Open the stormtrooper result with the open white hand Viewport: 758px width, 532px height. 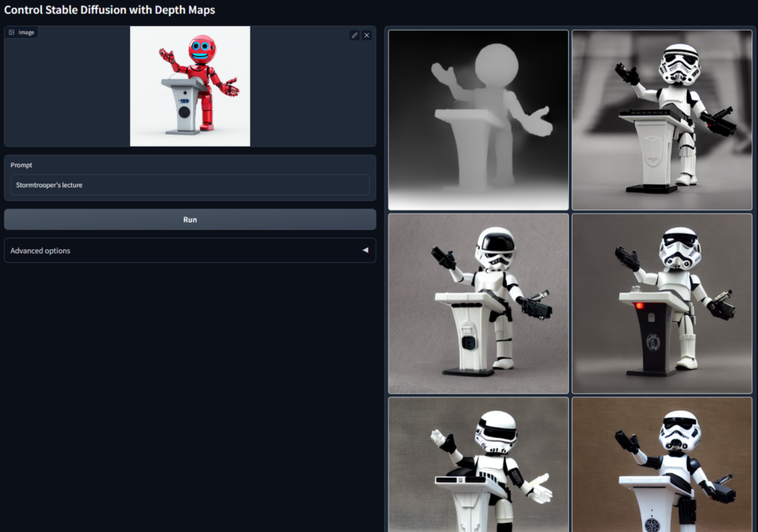coord(479,465)
